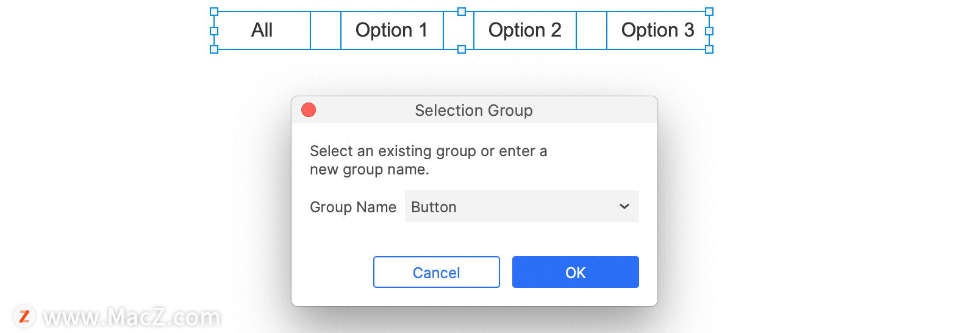Click the upper-left corner selection handle

click(214, 12)
